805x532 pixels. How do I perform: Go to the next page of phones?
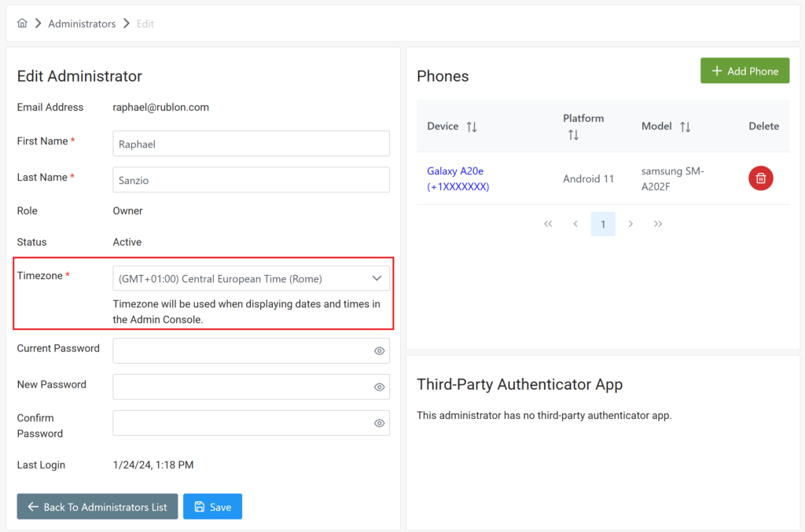click(x=630, y=223)
